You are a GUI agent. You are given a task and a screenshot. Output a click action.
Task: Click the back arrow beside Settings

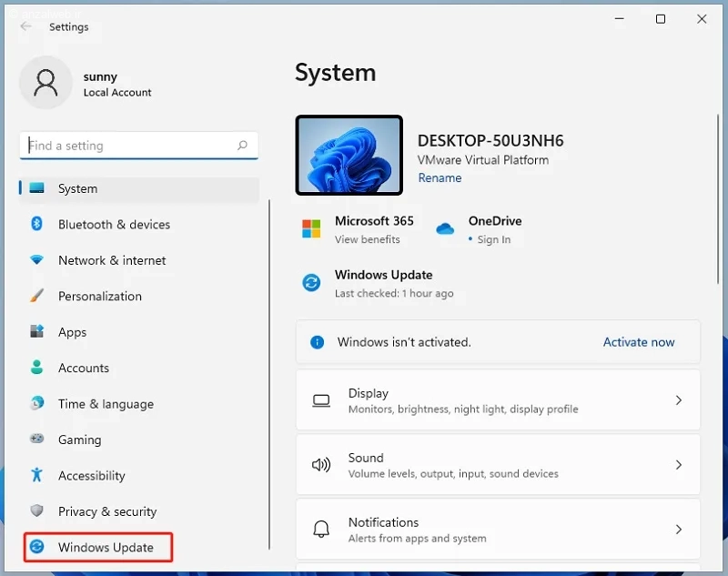click(x=26, y=26)
